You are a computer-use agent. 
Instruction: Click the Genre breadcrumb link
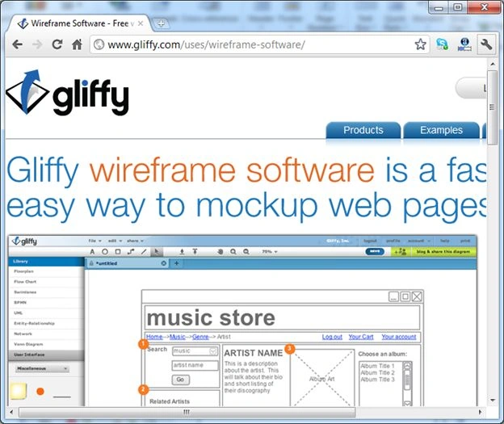tap(200, 337)
